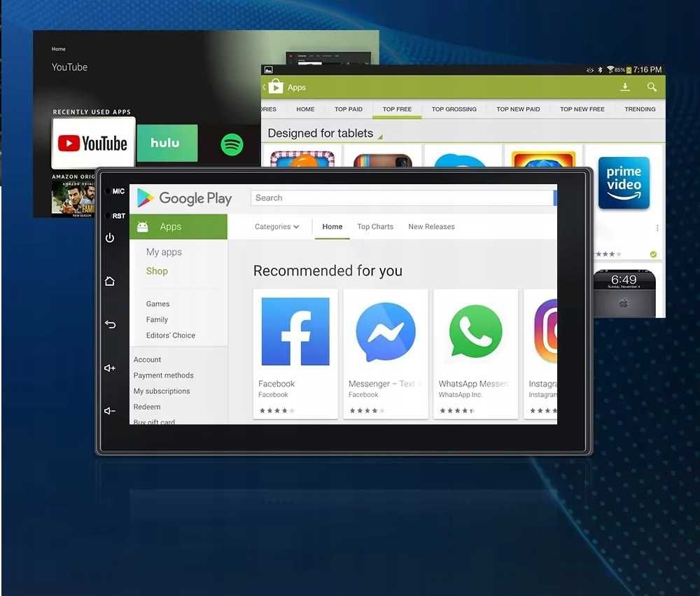Hit the RST reset pinhole button
Viewport: 700px width, 596px height.
[108, 216]
